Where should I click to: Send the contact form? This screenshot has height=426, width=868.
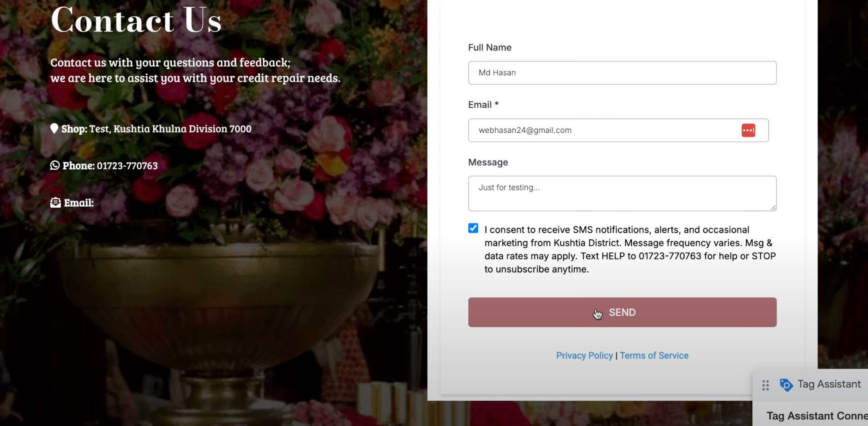(x=622, y=312)
